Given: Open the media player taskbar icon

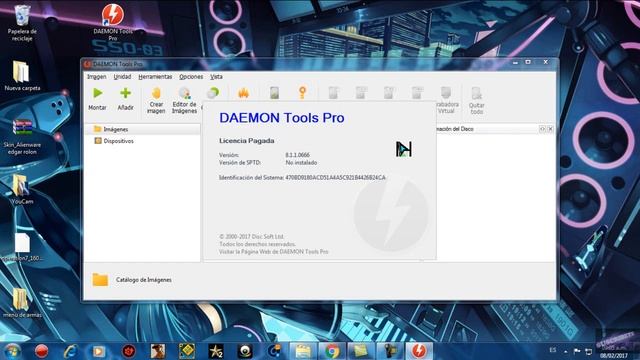Looking at the screenshot, I should (99, 351).
